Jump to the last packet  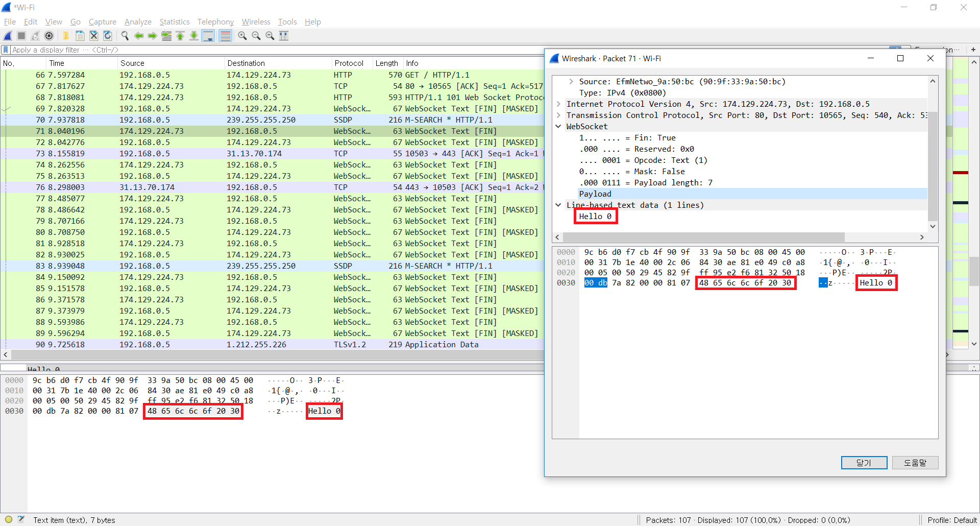[193, 36]
